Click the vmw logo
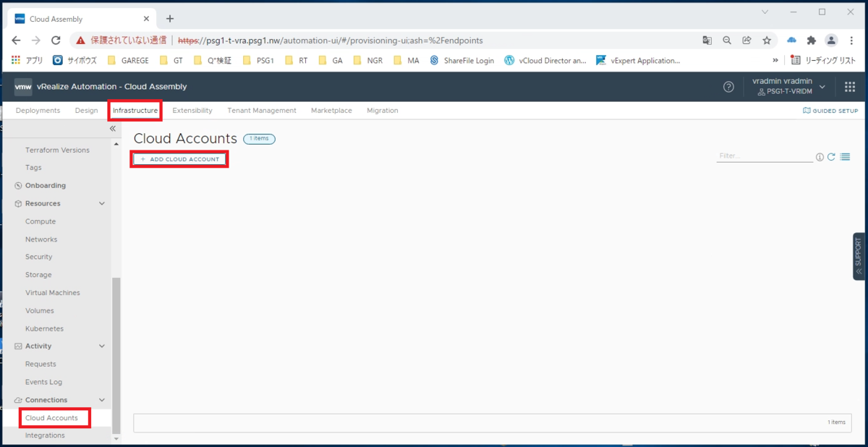This screenshot has height=447, width=868. (23, 87)
